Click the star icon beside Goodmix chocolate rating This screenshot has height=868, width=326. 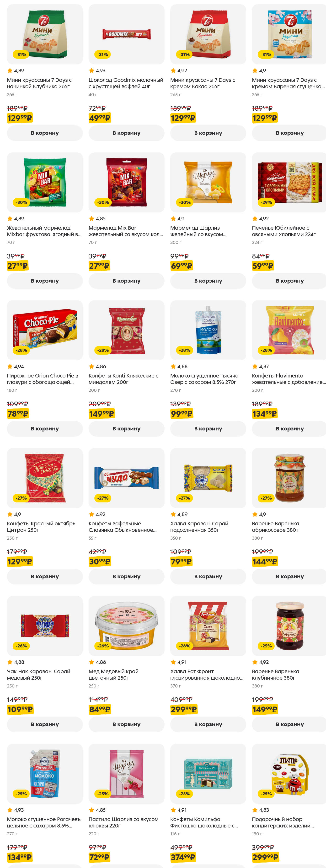(91, 70)
